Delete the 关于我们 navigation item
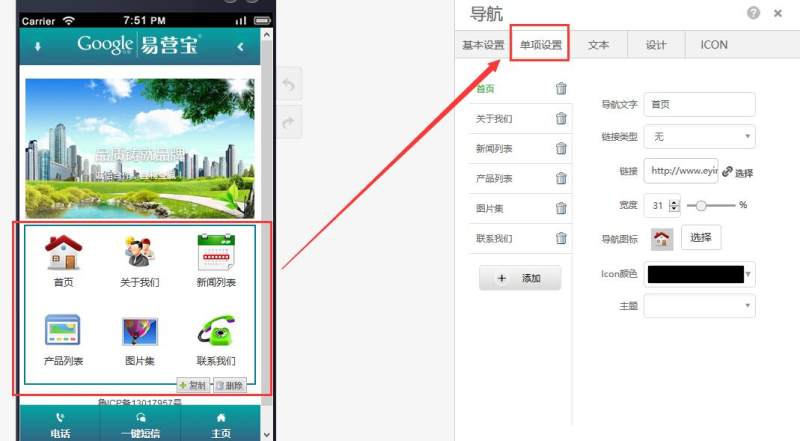This screenshot has width=800, height=441. tap(561, 118)
